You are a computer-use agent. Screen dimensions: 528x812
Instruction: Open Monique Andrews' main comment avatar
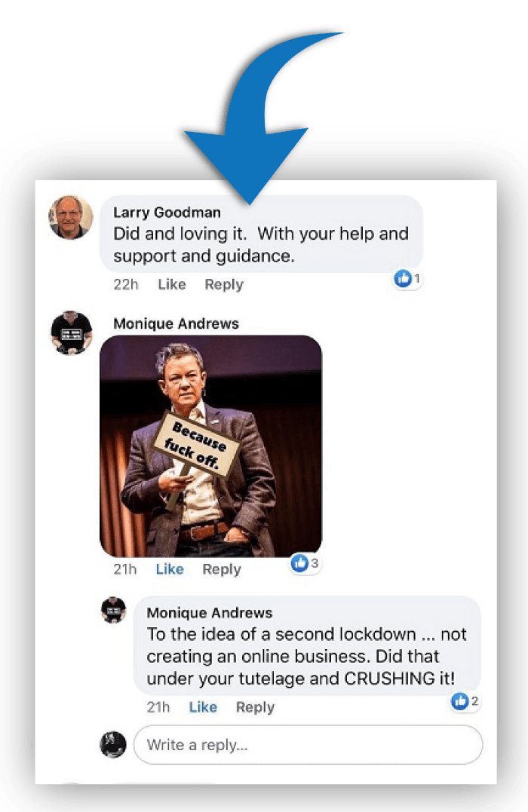pos(72,332)
